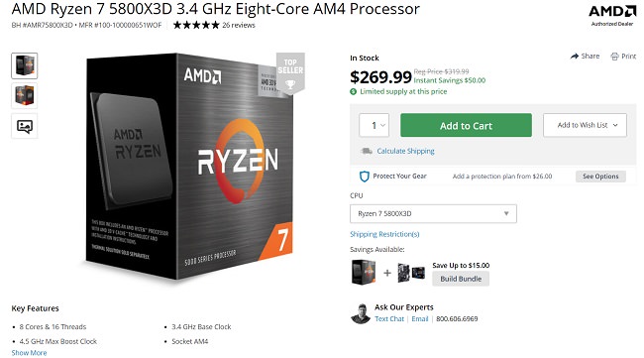Click the Print printer icon

point(614,57)
